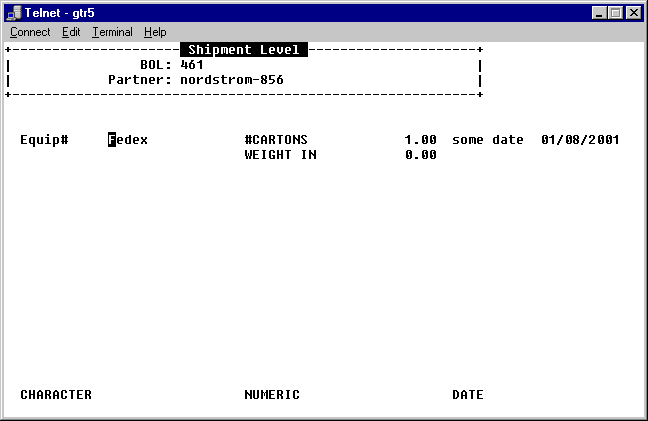The image size is (648, 421).
Task: Open the Connect menu
Action: pos(30,32)
